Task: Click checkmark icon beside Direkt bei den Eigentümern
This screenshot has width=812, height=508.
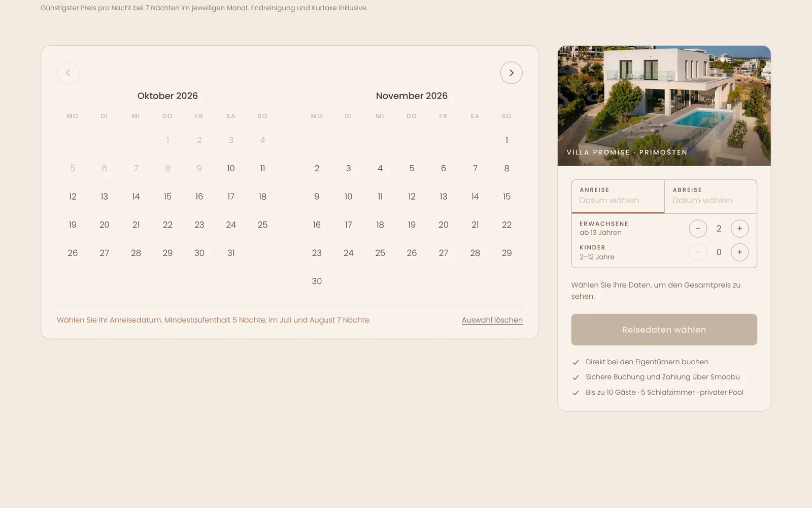Action: (x=576, y=362)
